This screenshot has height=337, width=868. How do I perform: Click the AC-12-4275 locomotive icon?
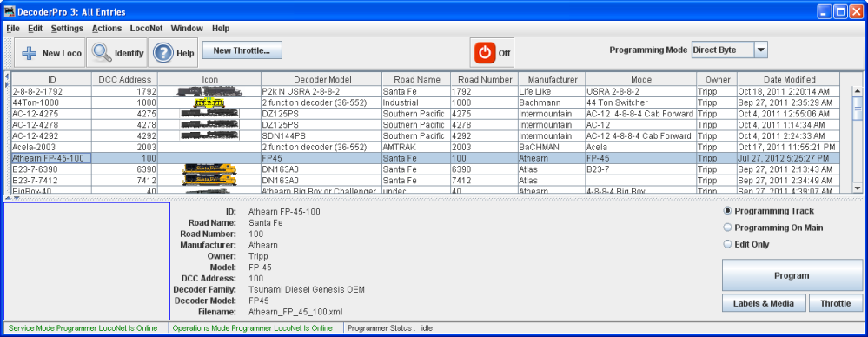pyautogui.click(x=209, y=114)
